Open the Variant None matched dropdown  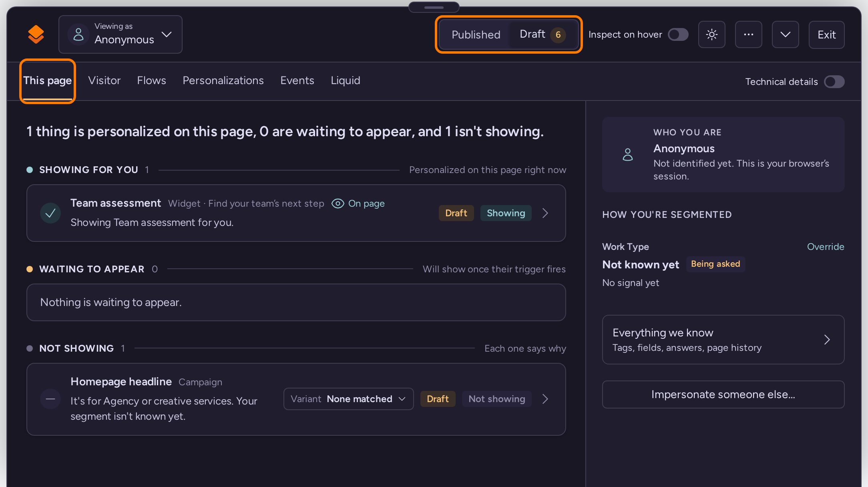click(x=348, y=399)
